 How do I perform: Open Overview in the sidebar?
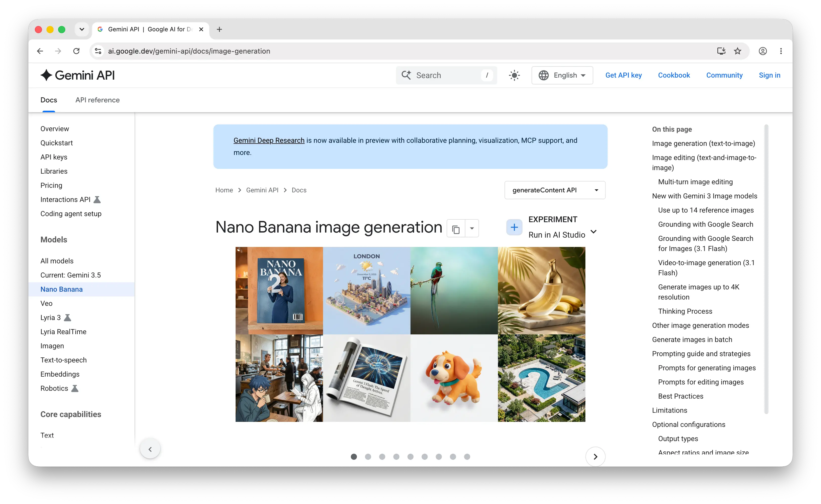point(55,129)
